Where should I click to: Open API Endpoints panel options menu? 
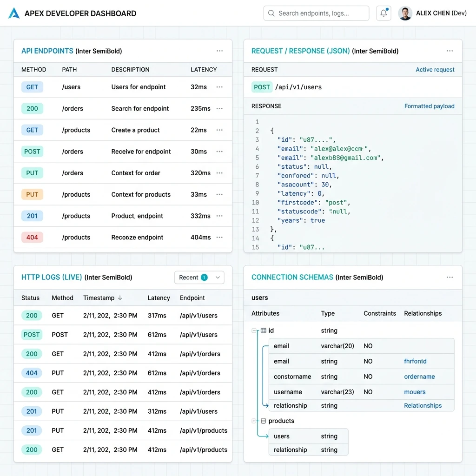point(219,51)
